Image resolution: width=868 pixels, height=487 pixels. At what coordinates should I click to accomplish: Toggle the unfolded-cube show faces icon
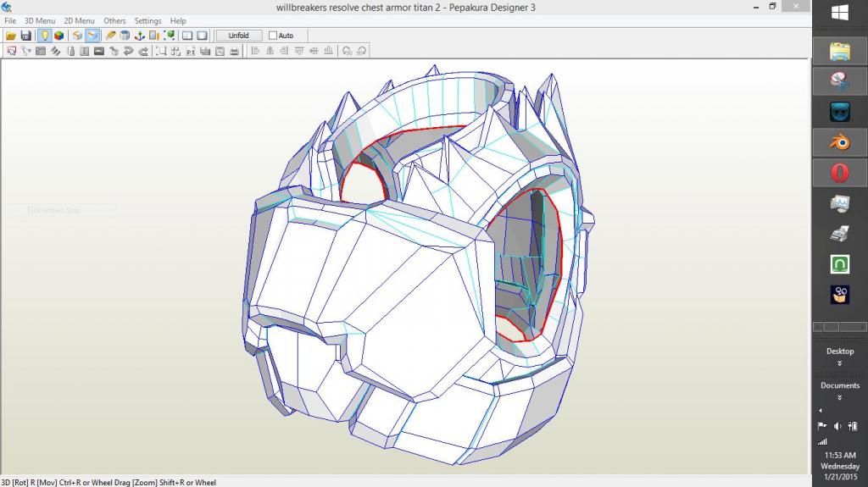77,36
